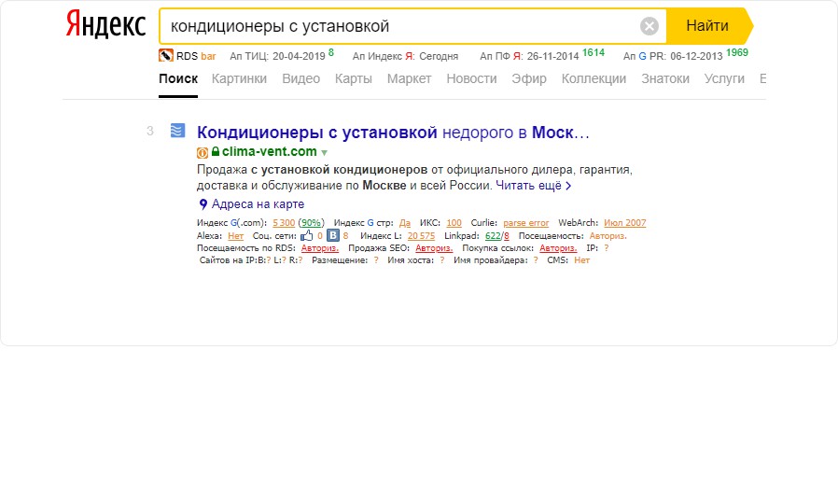
Task: Click the clima-vent.com site favicon
Action: pos(177,131)
